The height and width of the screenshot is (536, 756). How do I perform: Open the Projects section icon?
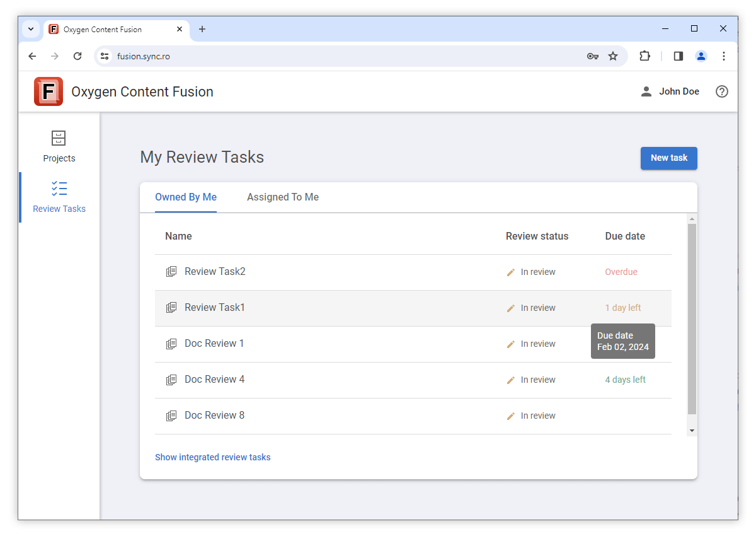point(59,138)
